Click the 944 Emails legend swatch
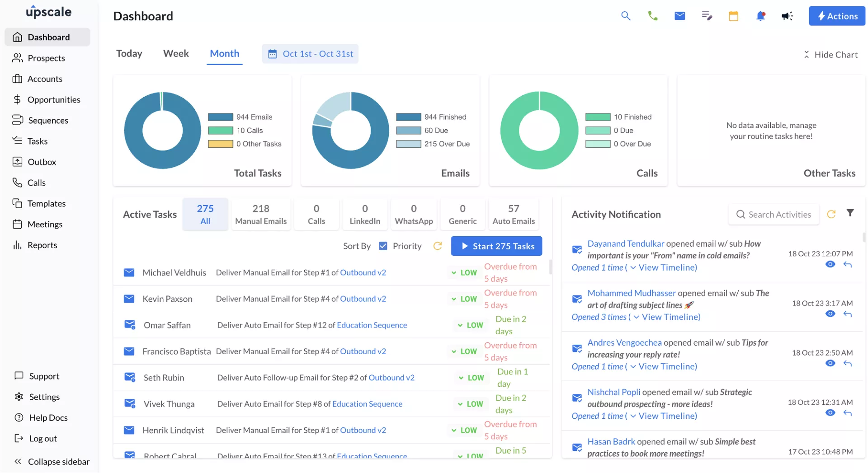868x473 pixels. pos(220,117)
